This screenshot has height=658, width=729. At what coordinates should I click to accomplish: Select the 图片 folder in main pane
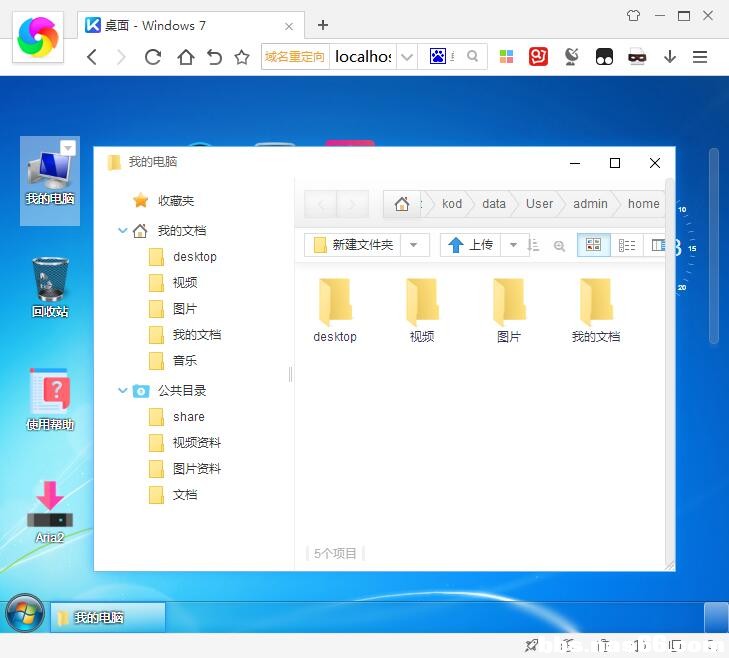click(509, 311)
